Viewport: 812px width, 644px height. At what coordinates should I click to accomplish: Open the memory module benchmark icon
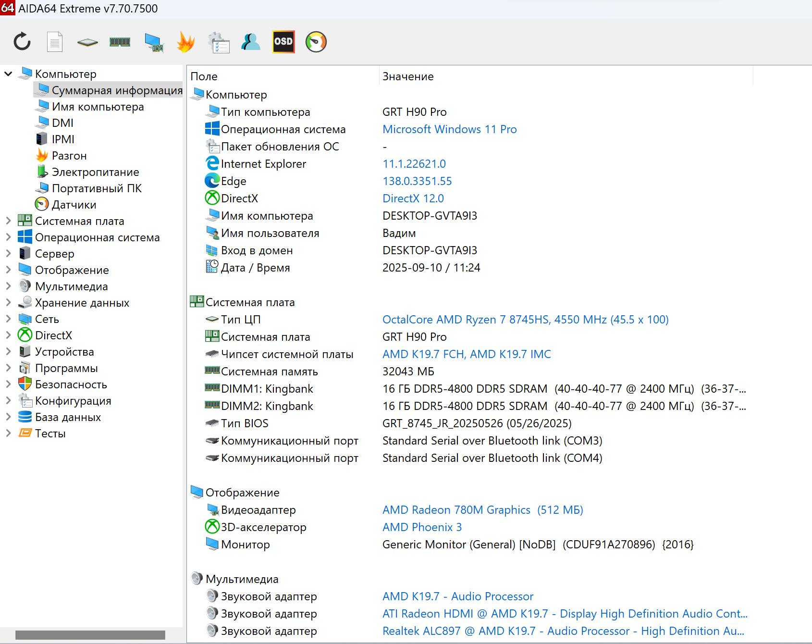point(120,42)
